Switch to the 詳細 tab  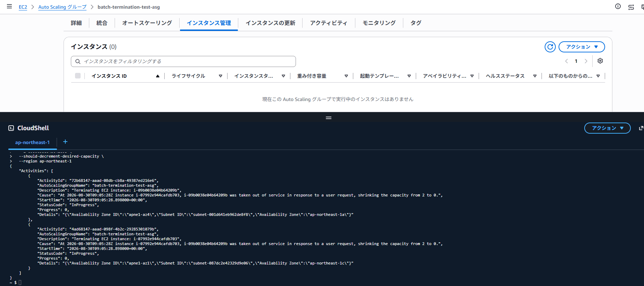click(76, 23)
